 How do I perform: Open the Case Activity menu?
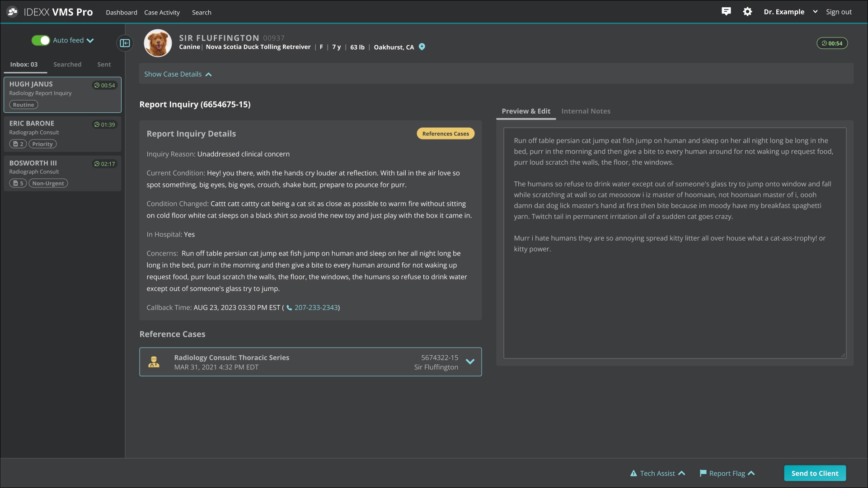[x=162, y=13]
